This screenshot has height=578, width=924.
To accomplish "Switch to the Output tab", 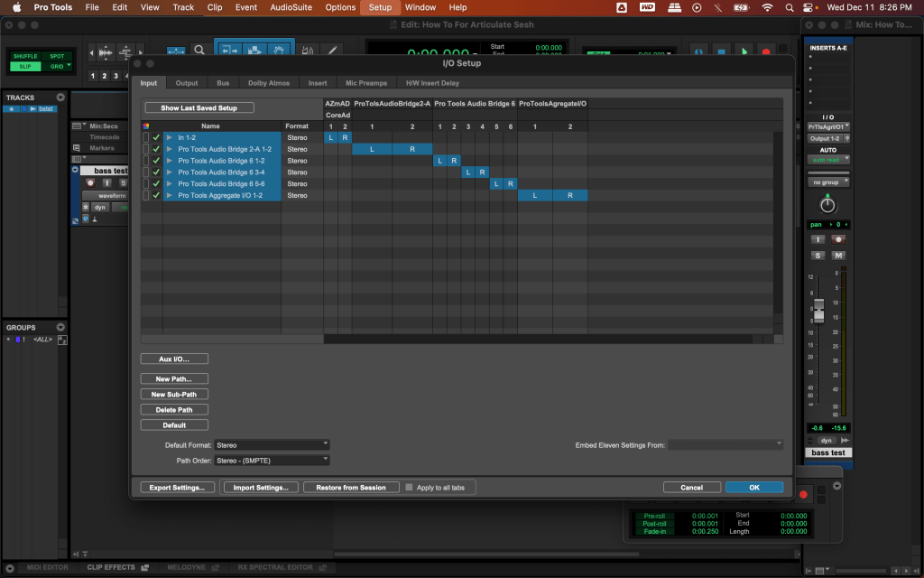I will pos(187,83).
